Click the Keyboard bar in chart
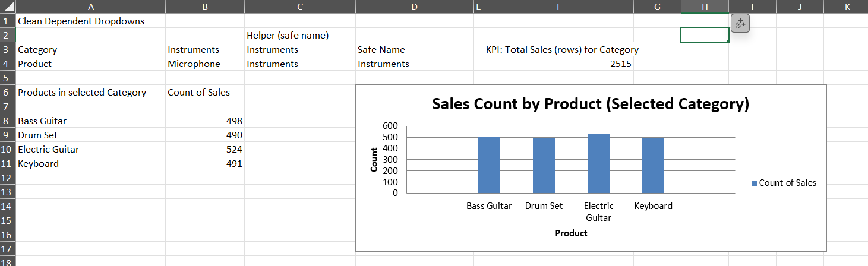 pyautogui.click(x=653, y=166)
